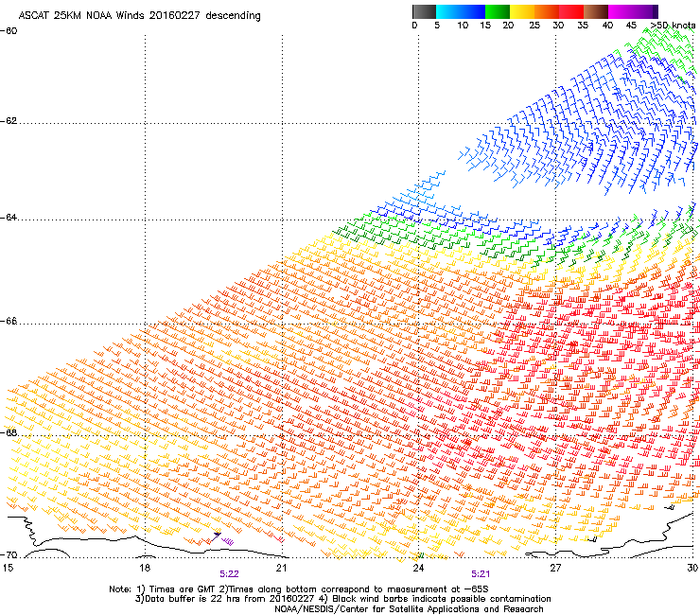Click the "-66" latitude axis label

click(x=9, y=321)
